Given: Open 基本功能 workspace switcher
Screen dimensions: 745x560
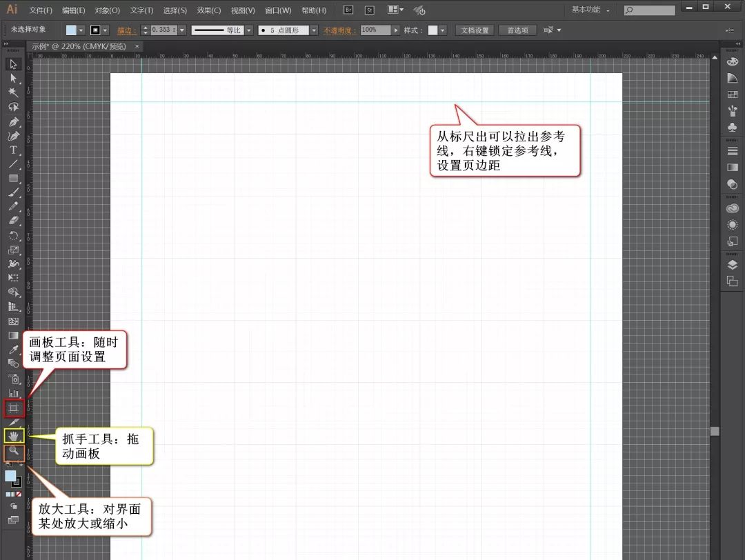Looking at the screenshot, I should (590, 10).
